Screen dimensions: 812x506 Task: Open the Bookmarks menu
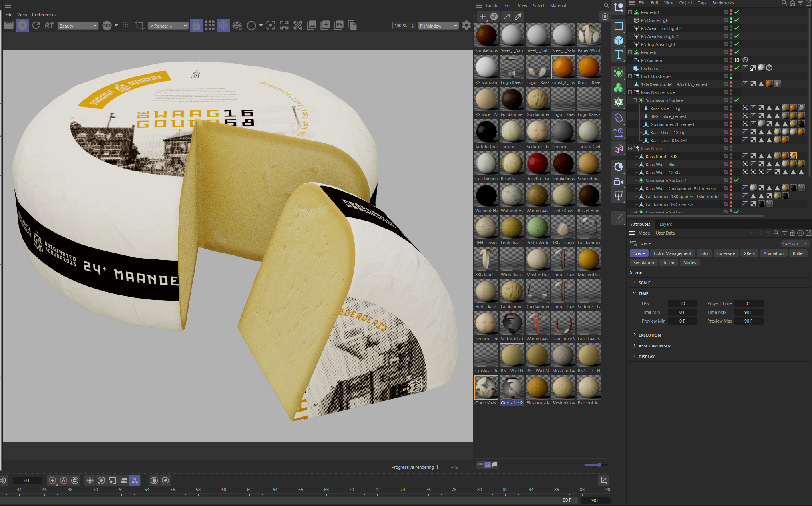[723, 3]
